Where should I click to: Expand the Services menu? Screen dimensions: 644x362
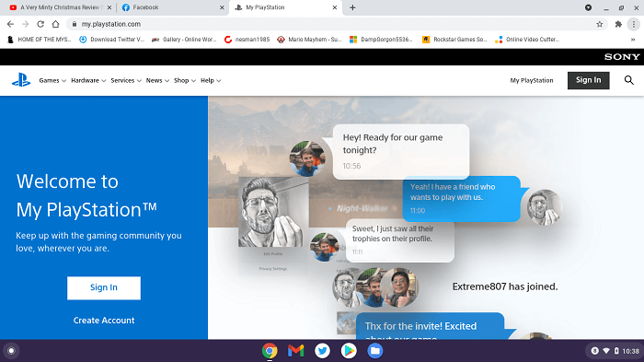click(126, 81)
